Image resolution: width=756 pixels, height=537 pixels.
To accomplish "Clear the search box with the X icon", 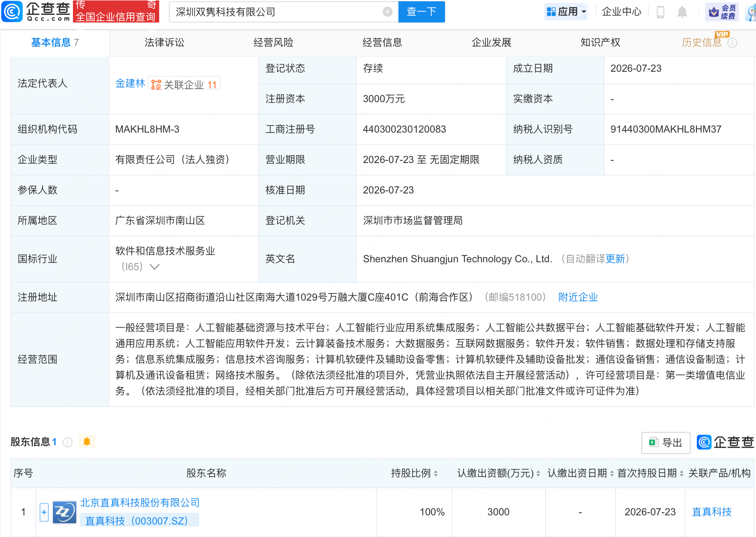I will 387,12.
